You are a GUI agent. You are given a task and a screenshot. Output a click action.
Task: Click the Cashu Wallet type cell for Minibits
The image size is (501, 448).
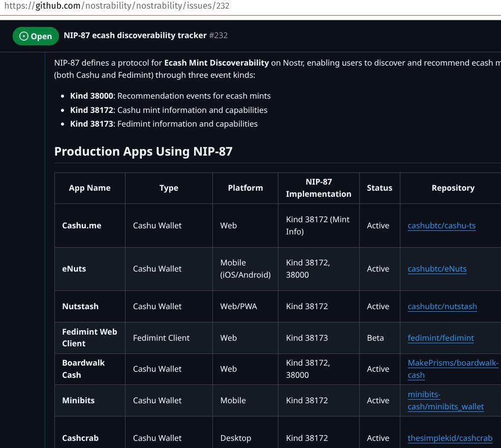point(169,400)
